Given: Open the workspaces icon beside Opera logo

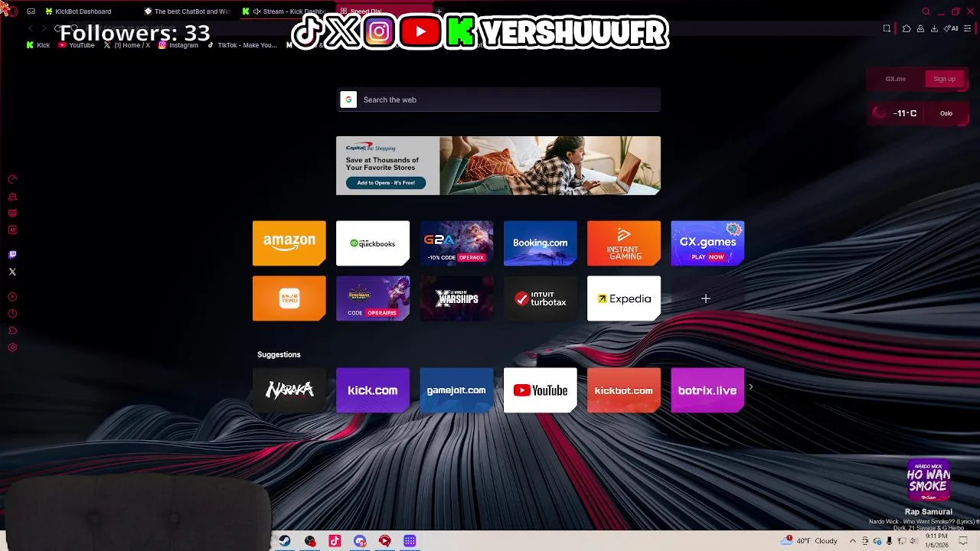Looking at the screenshot, I should pos(31,11).
